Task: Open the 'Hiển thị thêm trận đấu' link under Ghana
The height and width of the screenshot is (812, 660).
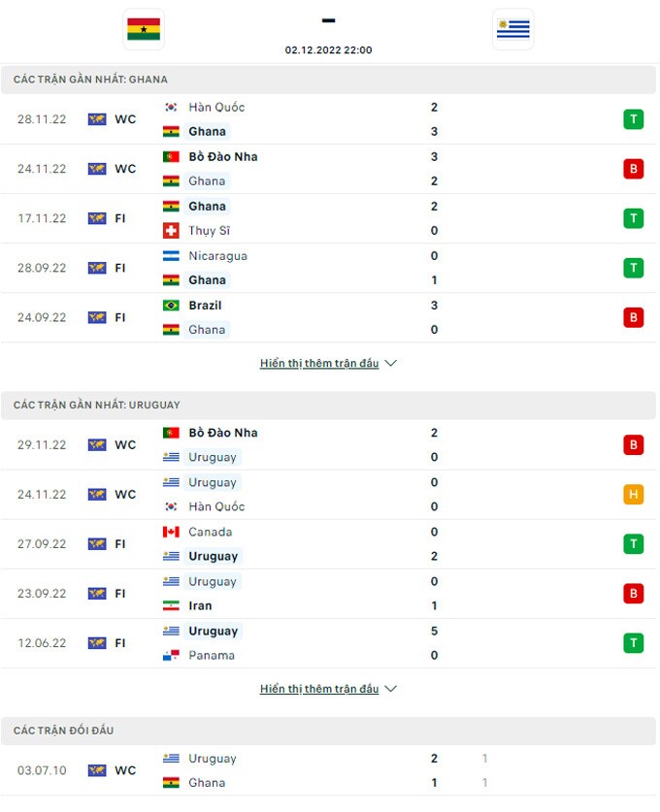Action: [x=319, y=364]
